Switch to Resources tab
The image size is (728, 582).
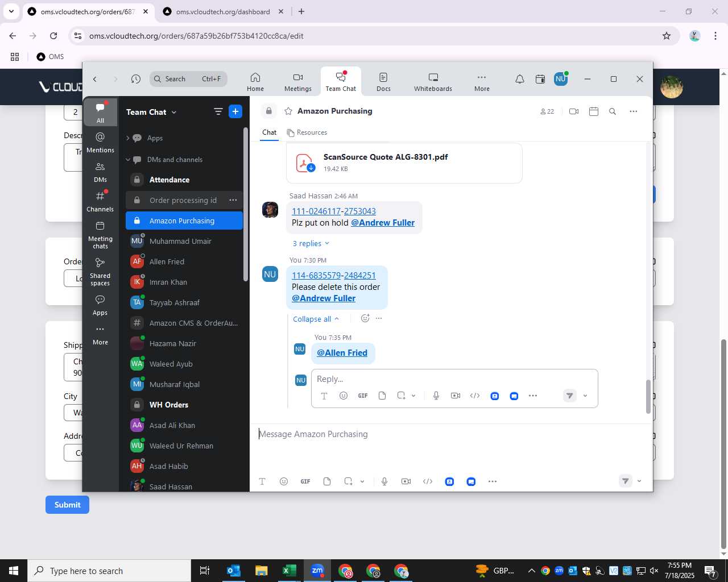click(307, 132)
